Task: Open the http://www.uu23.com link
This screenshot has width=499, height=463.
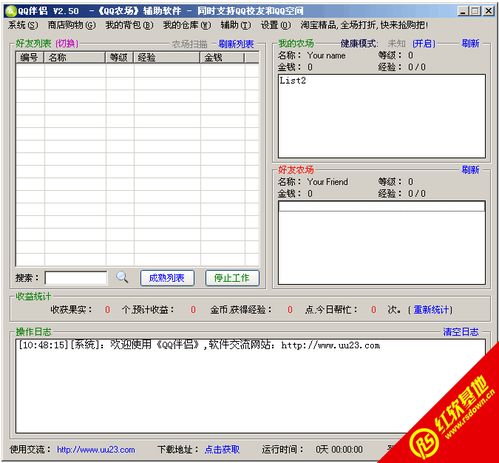Action: coord(96,450)
